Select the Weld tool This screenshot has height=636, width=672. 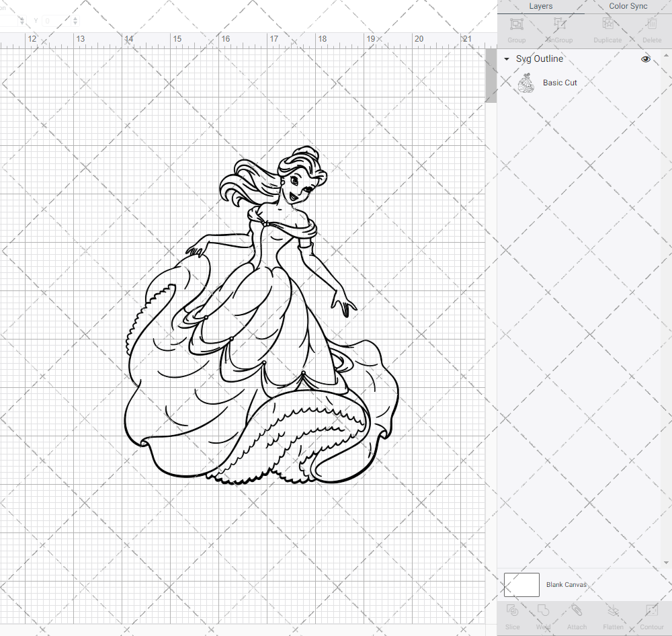[x=543, y=610]
